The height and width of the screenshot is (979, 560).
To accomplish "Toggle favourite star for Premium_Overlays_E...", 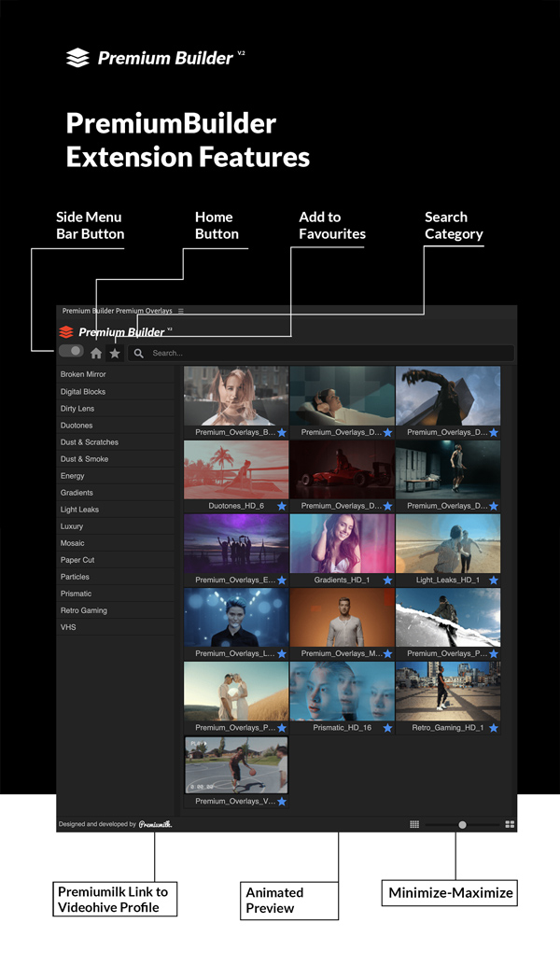I will pyautogui.click(x=282, y=580).
